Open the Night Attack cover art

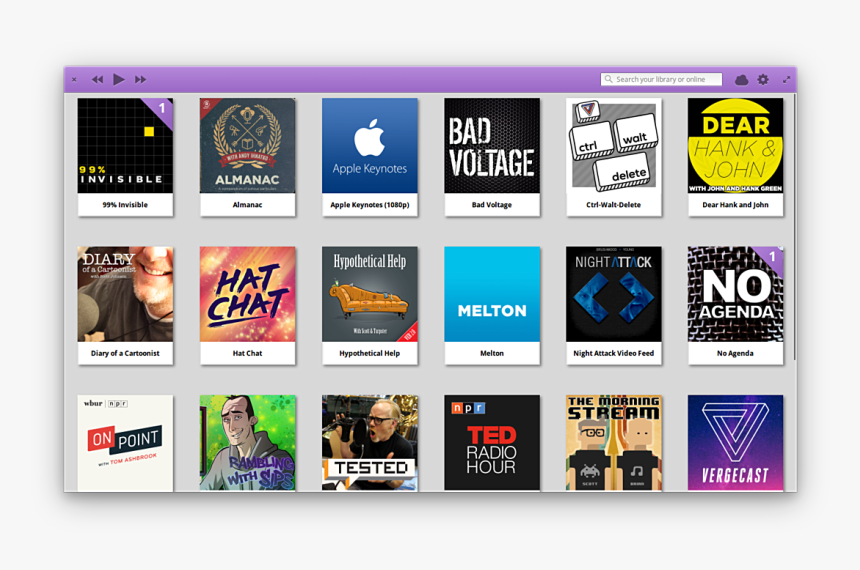tap(614, 294)
